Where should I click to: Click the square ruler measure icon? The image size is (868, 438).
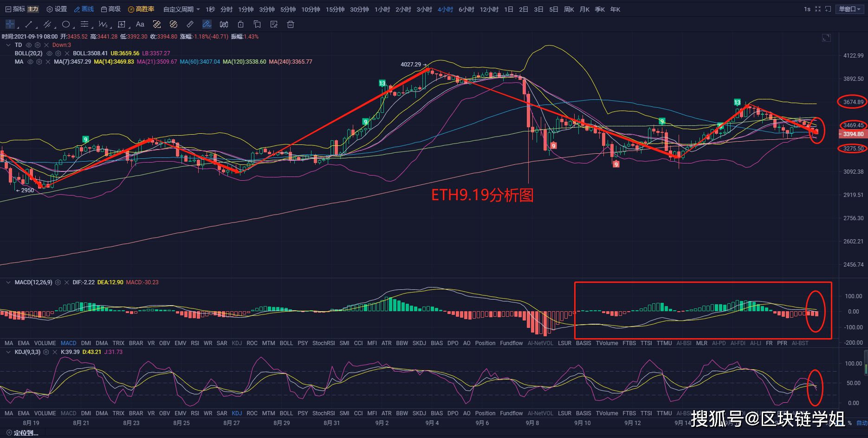[x=157, y=24]
